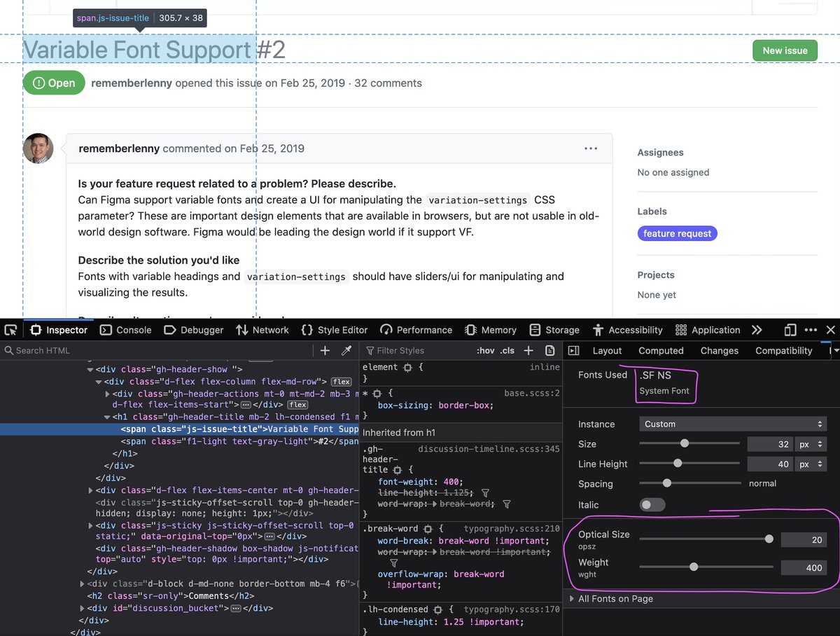Show more devtools tabs chevron
Image resolution: width=840 pixels, height=636 pixels.
(757, 330)
